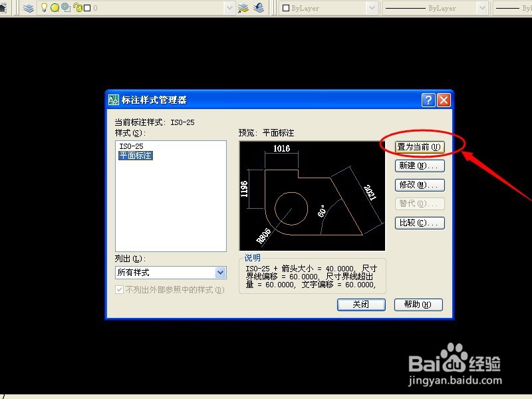The width and height of the screenshot is (532, 399).
Task: Open the 列出 所有样式 dropdown
Action: 171,273
